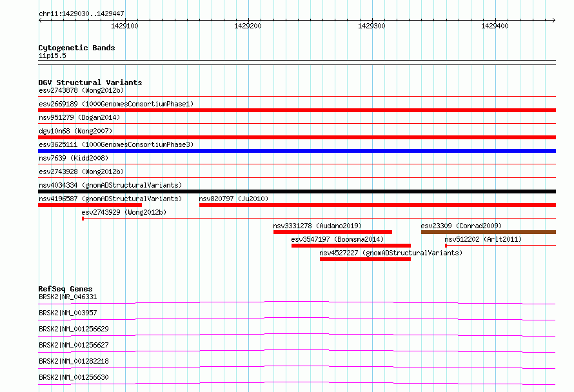Click the nsv512202 (Arlt2011) label
Screen dimensions: 574x392
point(483,239)
